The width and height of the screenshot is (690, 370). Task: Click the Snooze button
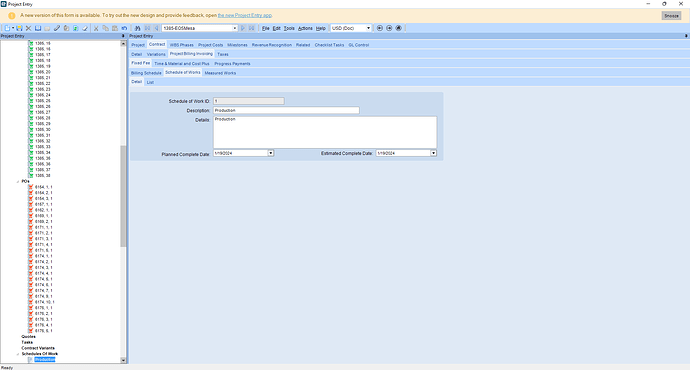tap(672, 15)
